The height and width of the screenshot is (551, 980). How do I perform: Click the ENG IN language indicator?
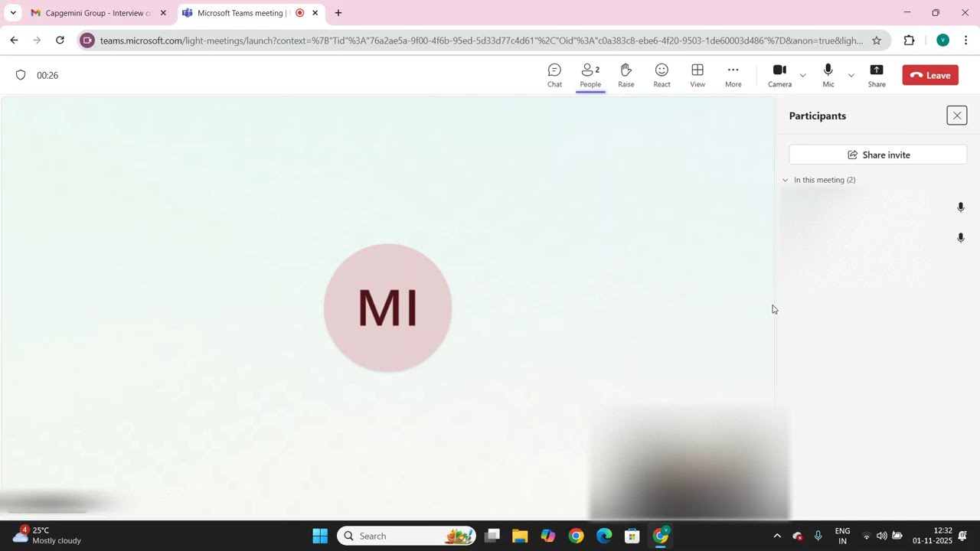point(842,536)
